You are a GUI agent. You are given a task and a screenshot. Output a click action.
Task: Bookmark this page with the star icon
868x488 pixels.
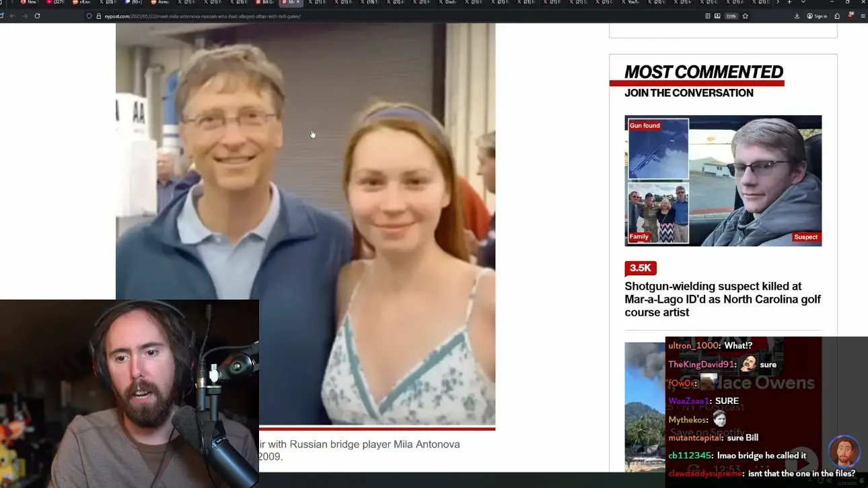coord(745,16)
